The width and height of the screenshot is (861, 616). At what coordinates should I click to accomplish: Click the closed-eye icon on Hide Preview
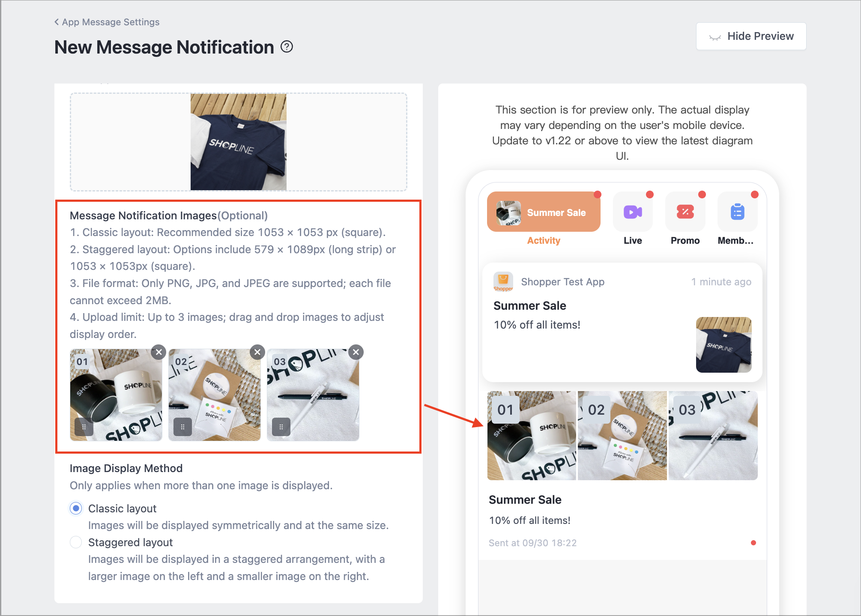(715, 37)
